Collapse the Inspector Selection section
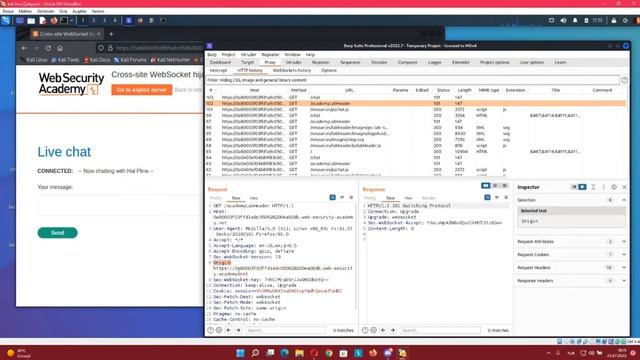This screenshot has width=640, height=360. [624, 200]
